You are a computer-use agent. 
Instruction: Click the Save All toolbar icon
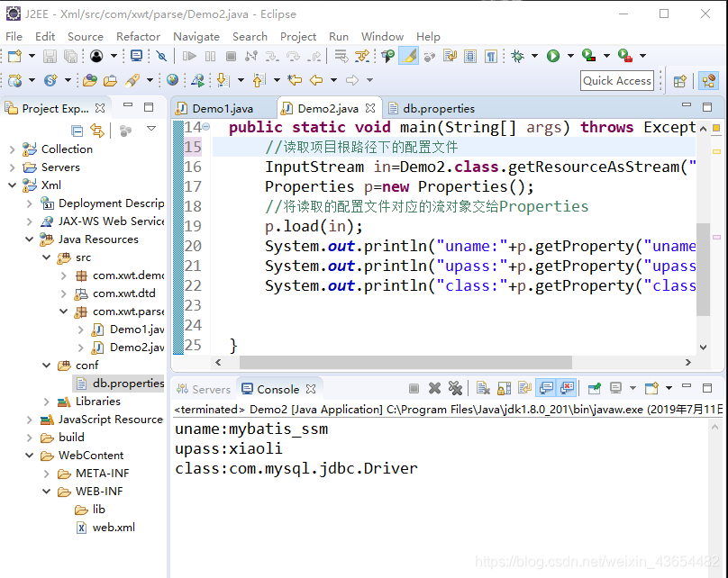click(70, 56)
